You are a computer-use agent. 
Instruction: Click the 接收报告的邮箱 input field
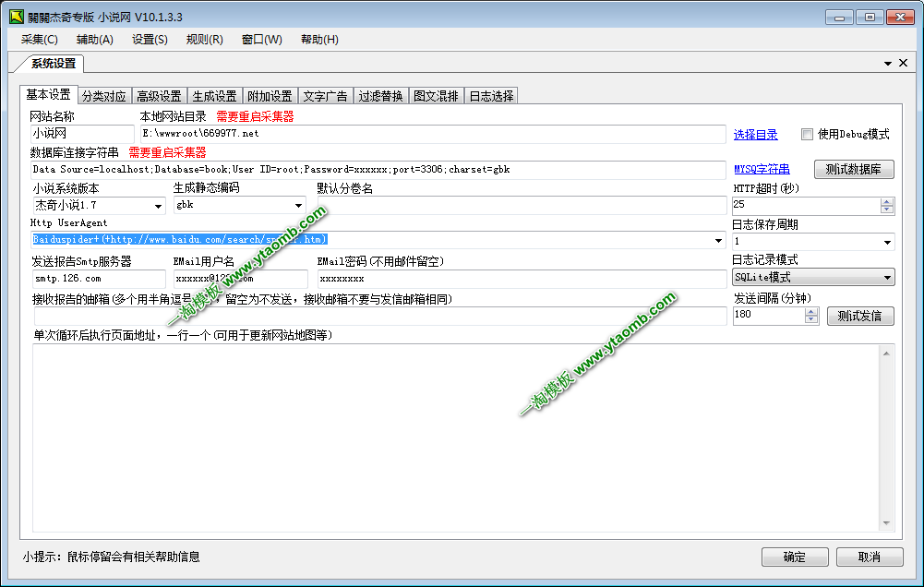(380, 316)
